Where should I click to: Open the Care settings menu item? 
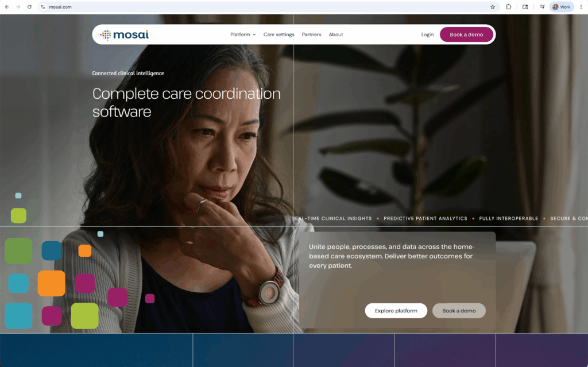[x=278, y=34]
